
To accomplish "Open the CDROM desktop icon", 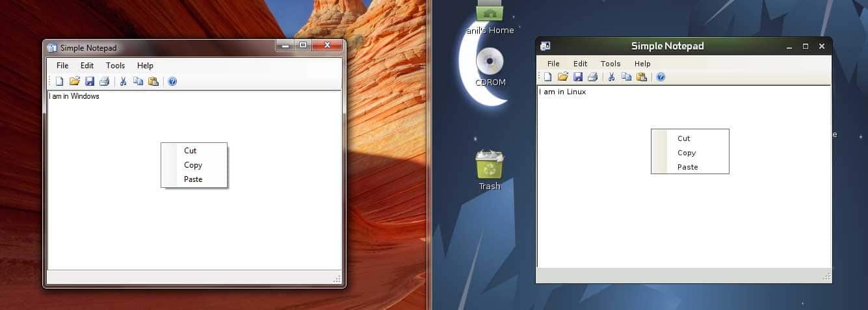I will pyautogui.click(x=490, y=62).
